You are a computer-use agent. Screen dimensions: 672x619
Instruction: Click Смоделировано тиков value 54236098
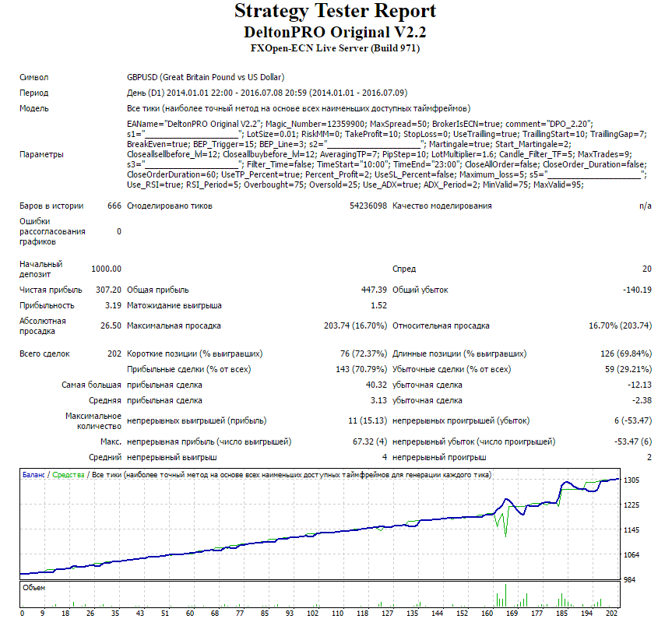(368, 206)
